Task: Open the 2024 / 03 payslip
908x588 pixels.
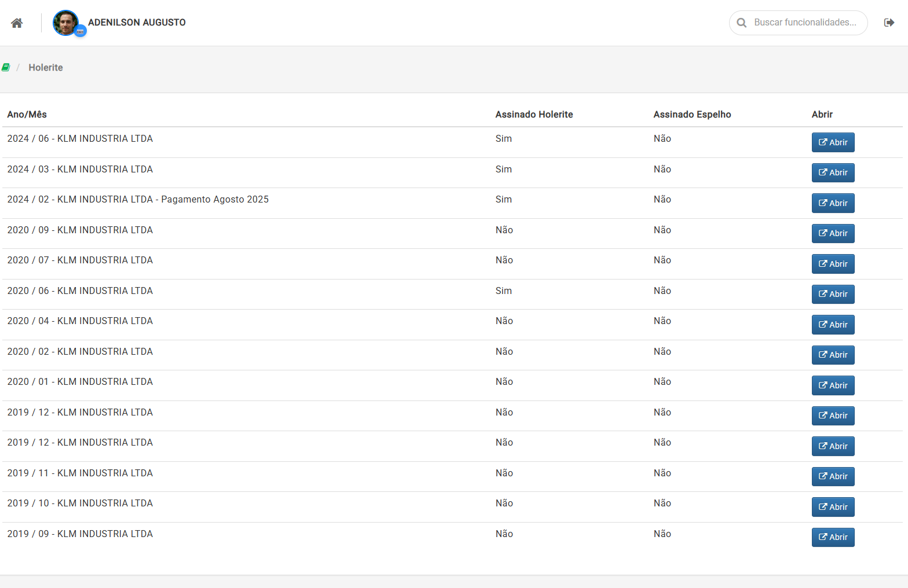Action: click(833, 172)
